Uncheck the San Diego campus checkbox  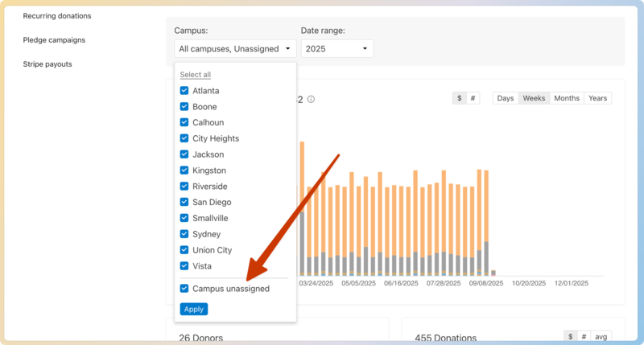tap(184, 202)
